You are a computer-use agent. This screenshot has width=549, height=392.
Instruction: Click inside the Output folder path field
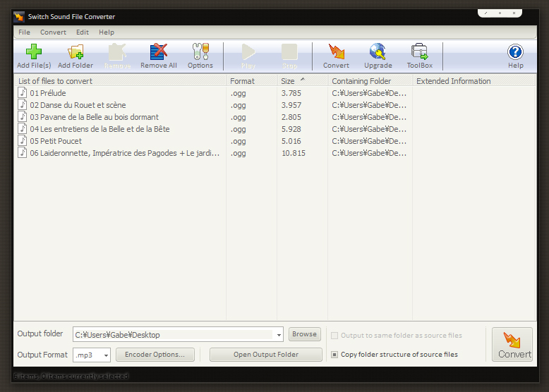coord(174,335)
